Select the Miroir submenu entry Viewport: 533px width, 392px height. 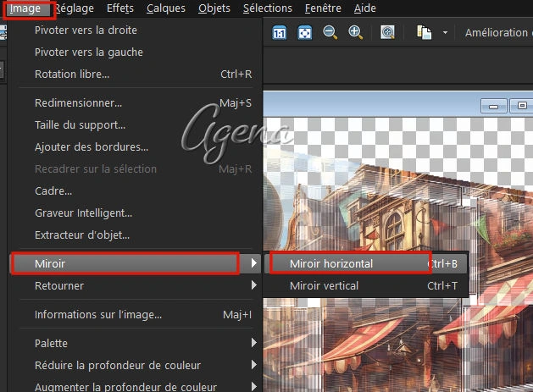(136, 263)
